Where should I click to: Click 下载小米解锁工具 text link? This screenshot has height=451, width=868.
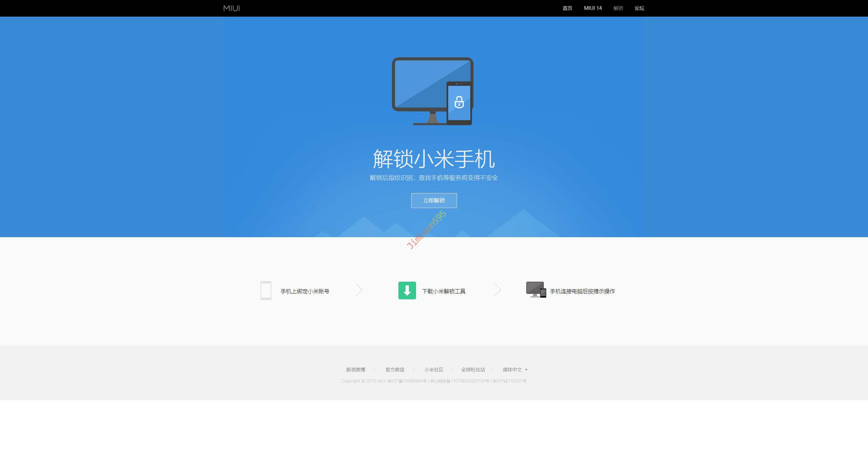(443, 291)
